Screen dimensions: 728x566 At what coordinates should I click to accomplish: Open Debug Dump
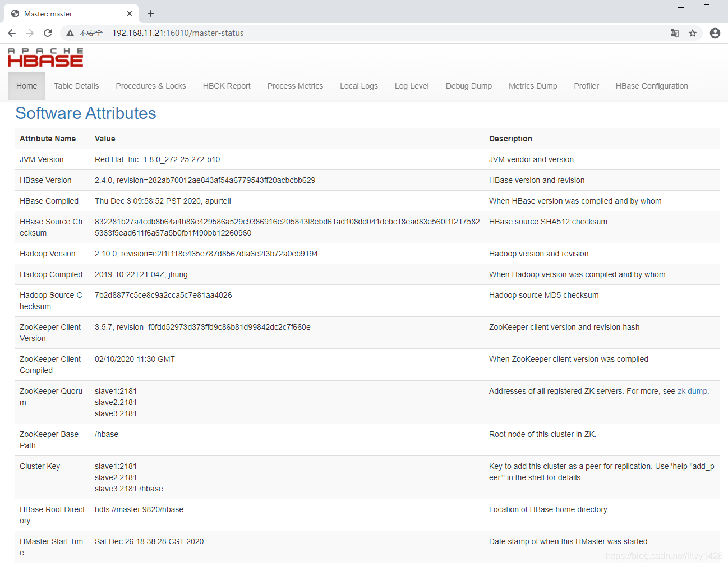click(x=469, y=86)
